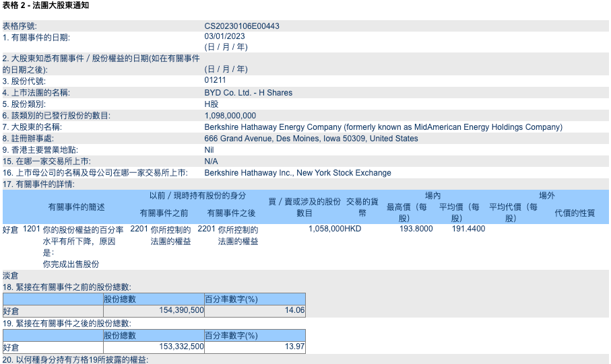
Task: Click the 表格 2 - 法團大股東通知 heading
Action: (x=46, y=5)
